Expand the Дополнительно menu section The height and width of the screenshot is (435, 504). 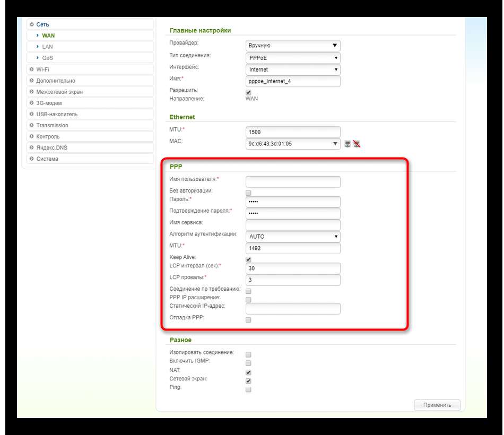pos(90,81)
